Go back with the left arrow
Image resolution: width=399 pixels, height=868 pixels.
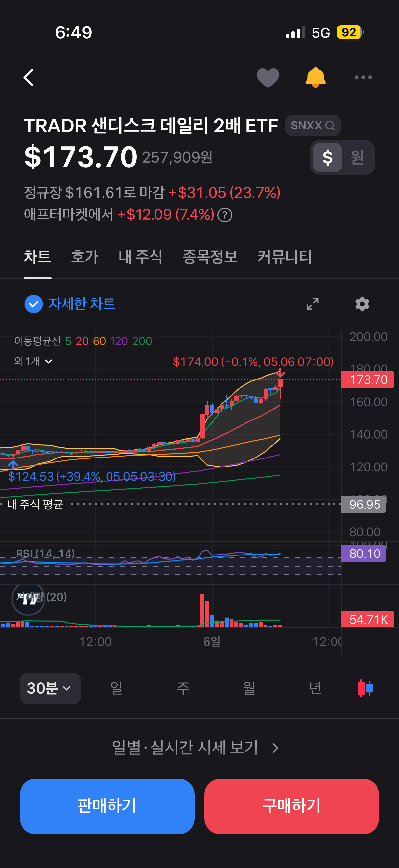point(29,77)
